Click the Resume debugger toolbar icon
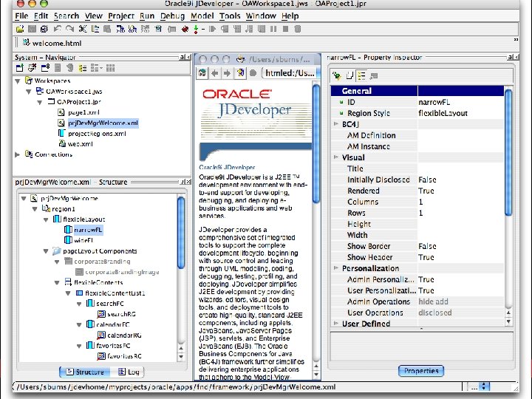Viewport: 532px width, 399px height. pyautogui.click(x=212, y=29)
